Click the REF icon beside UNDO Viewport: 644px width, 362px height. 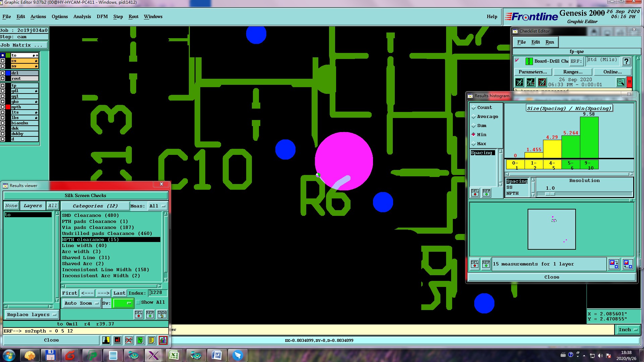(x=150, y=314)
